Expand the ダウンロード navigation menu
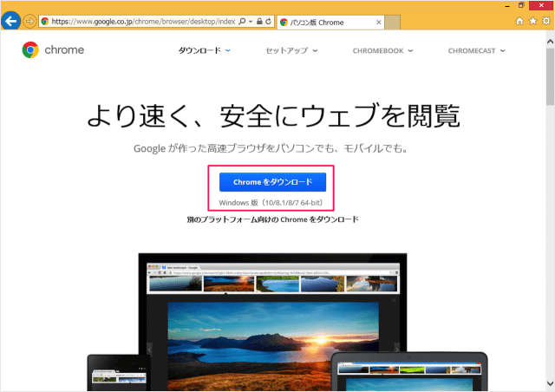The width and height of the screenshot is (555, 392). coord(205,51)
